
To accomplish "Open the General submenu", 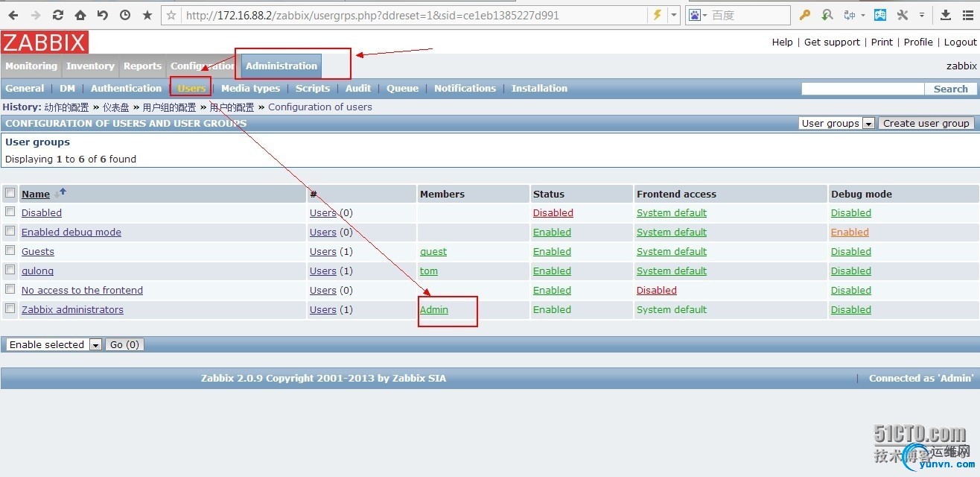I will 25,88.
